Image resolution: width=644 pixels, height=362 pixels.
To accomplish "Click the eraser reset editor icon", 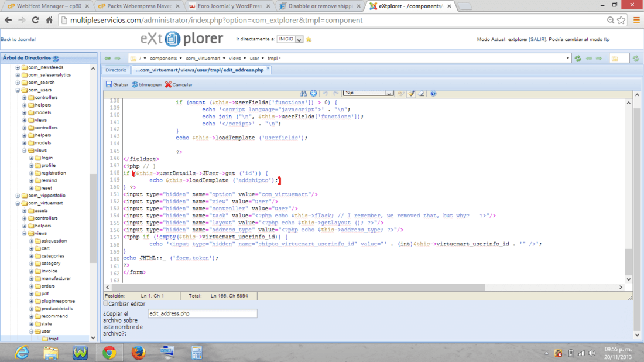I will pyautogui.click(x=422, y=94).
